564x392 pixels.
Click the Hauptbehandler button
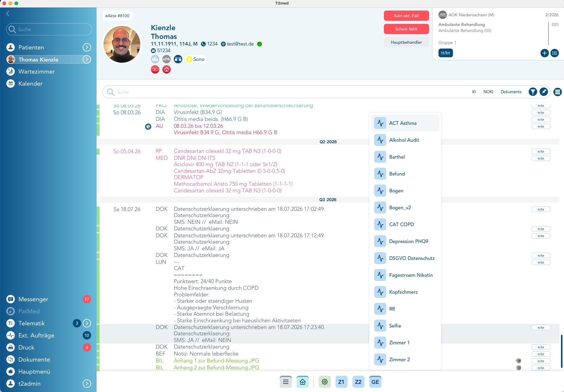[x=406, y=42]
